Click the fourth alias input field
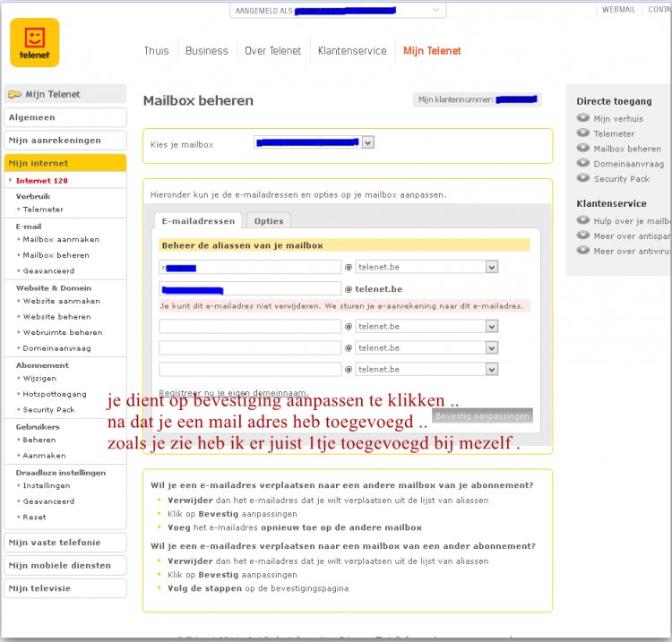672x642 pixels. click(250, 347)
